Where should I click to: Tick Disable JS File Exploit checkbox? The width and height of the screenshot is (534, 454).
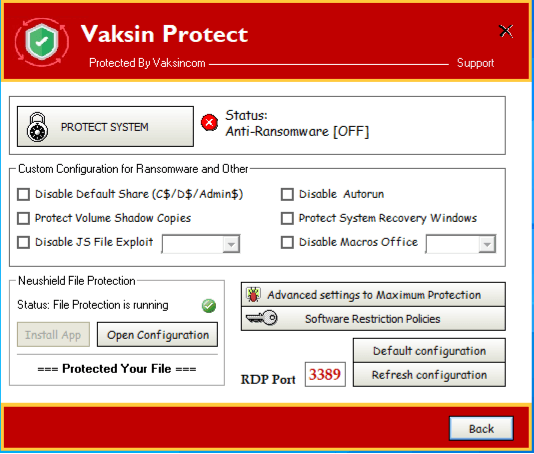point(23,242)
